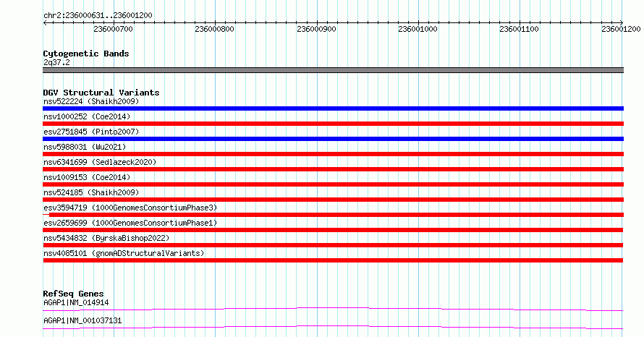Click ruler position 236000800

(214, 29)
